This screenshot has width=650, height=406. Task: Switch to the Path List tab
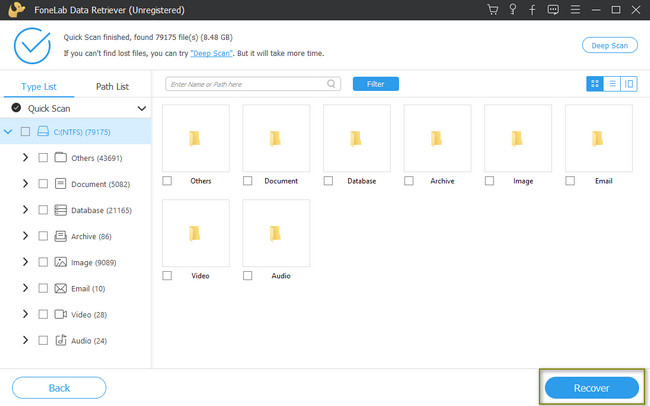[x=112, y=86]
